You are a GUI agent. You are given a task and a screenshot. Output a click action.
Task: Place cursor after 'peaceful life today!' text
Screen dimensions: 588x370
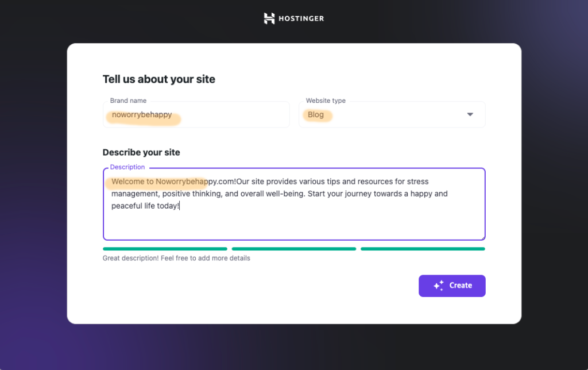(180, 206)
